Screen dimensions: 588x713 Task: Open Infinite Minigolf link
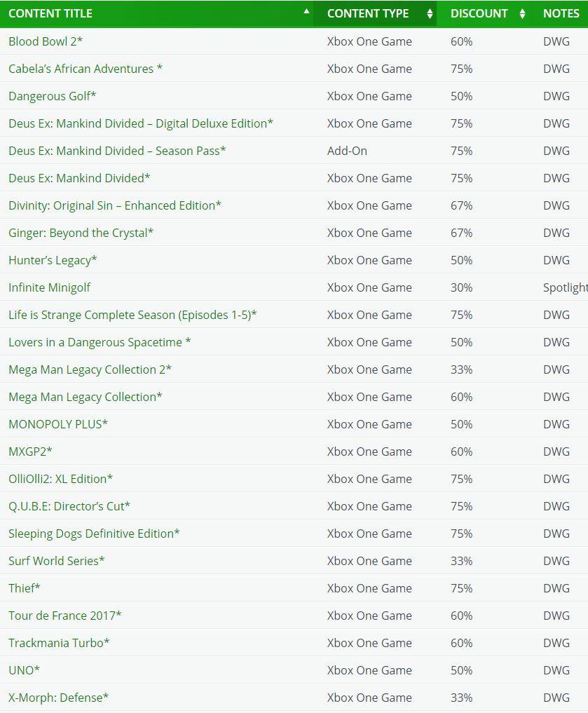(x=50, y=287)
